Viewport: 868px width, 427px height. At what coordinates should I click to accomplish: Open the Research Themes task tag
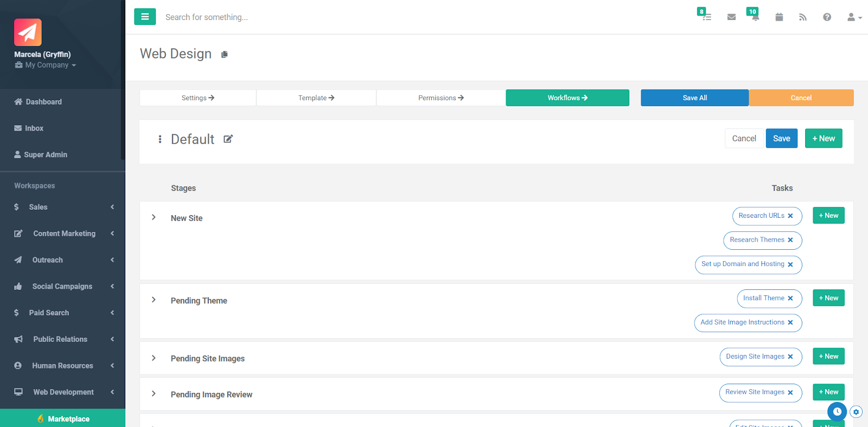[757, 240]
